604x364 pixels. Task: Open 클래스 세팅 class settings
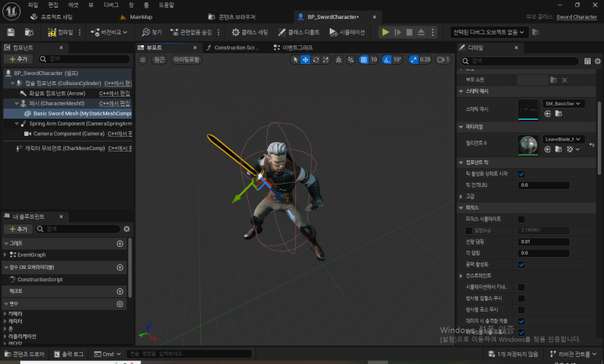click(x=249, y=32)
